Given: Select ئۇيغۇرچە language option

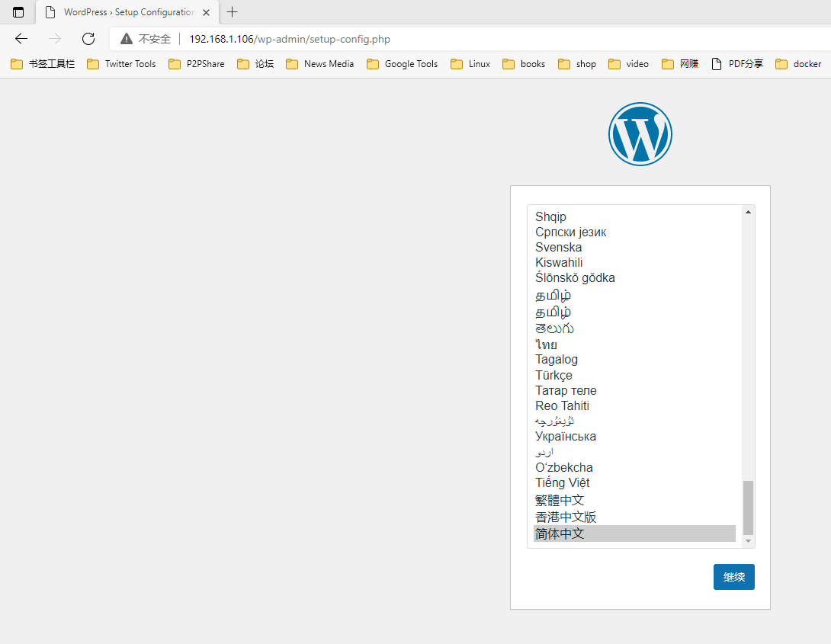Looking at the screenshot, I should (x=634, y=421).
